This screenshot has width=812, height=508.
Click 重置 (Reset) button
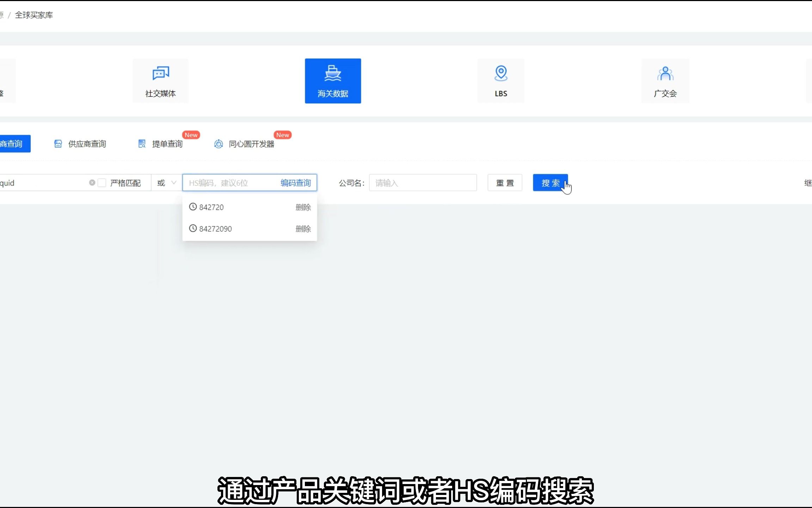click(x=504, y=183)
